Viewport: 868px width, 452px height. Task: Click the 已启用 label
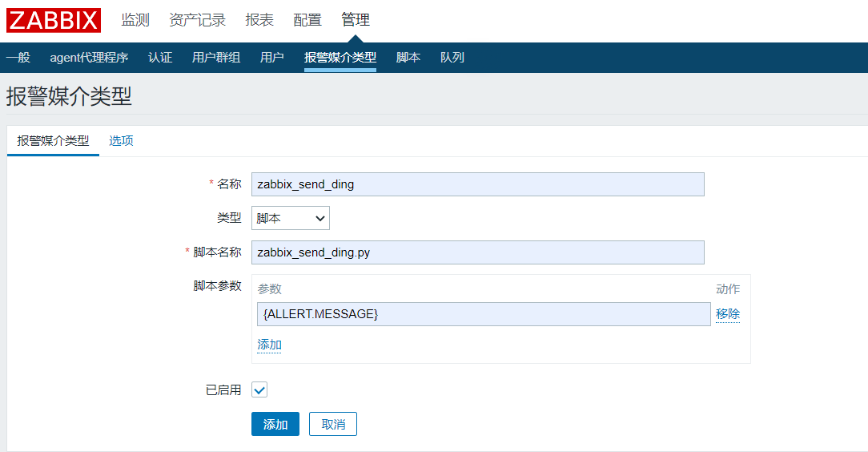[x=223, y=390]
